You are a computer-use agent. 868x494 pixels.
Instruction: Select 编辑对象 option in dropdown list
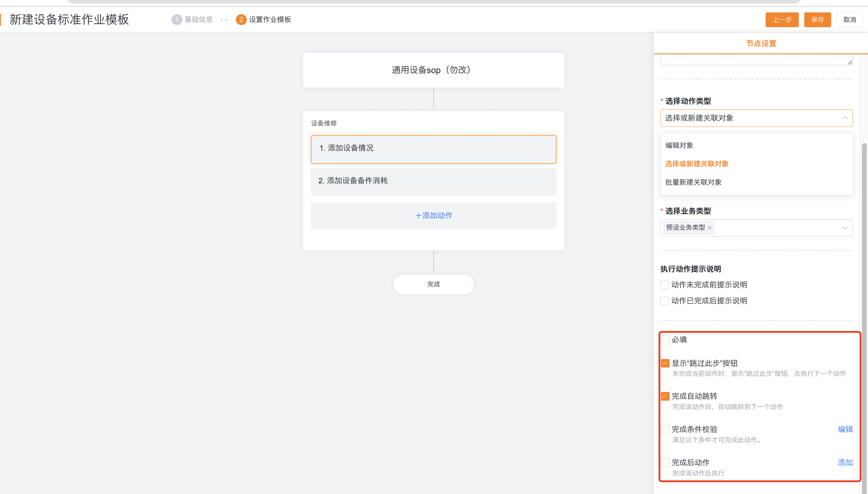point(679,145)
